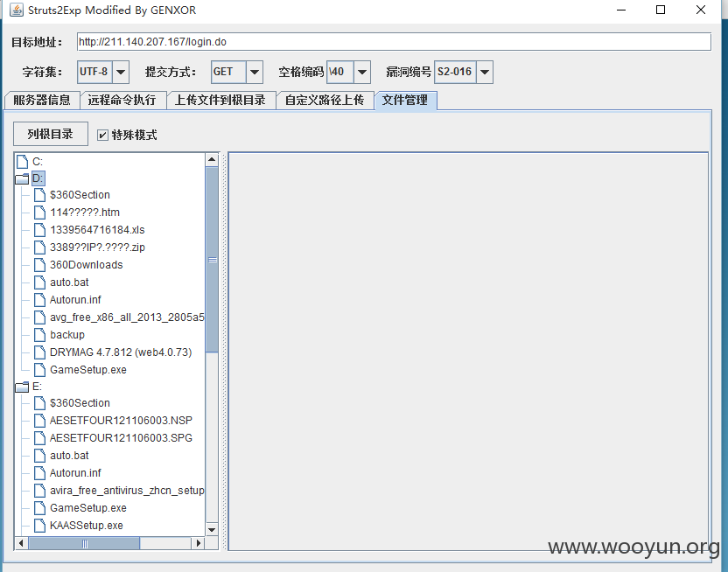
Task: Select Autorun.inf under E: drive
Action: point(75,473)
